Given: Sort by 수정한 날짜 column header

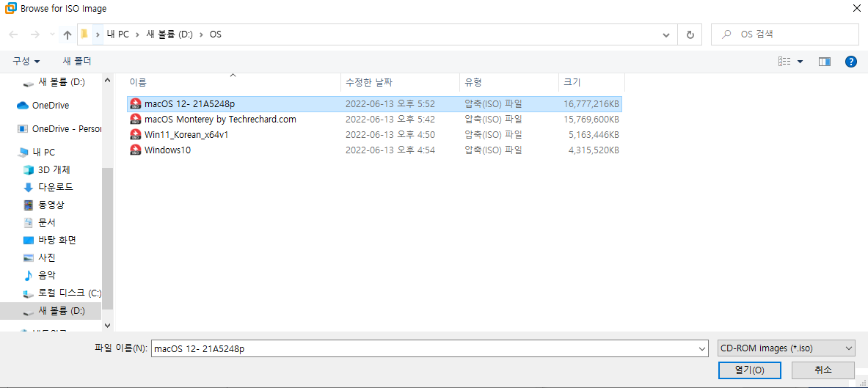Looking at the screenshot, I should 400,82.
